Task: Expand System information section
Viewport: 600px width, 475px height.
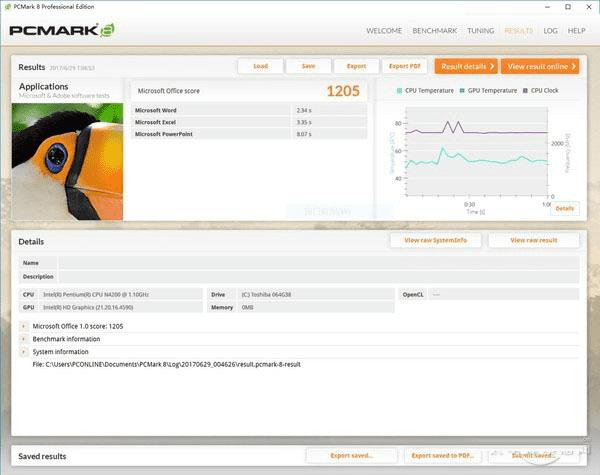Action: tap(24, 352)
